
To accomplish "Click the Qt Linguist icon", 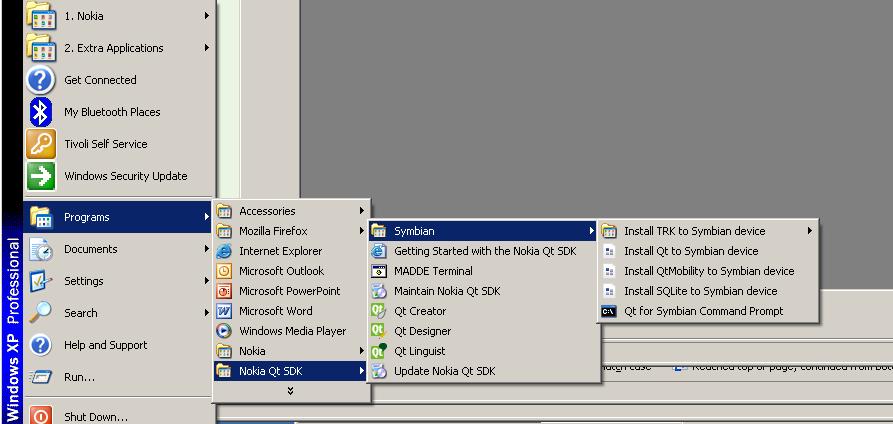I will click(378, 351).
